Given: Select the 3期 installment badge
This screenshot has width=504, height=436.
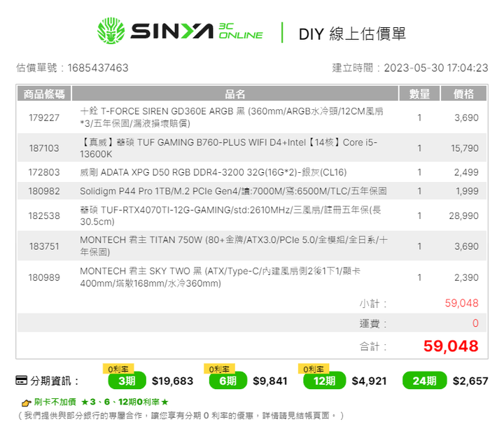Looking at the screenshot, I should [x=127, y=381].
